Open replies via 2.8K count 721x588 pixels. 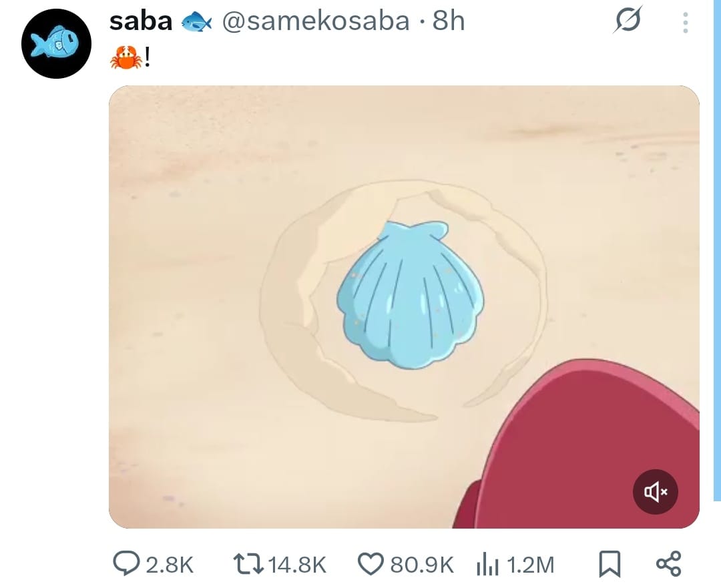pyautogui.click(x=170, y=565)
